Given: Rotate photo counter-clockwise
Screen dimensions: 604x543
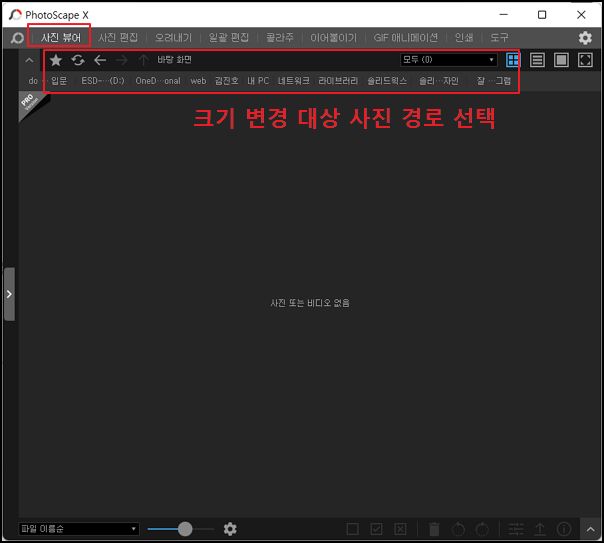Looking at the screenshot, I should click(458, 529).
